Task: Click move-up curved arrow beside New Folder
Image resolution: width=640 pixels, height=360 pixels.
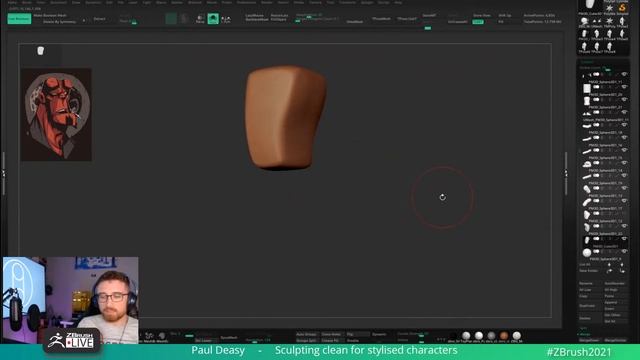Action: click(609, 271)
